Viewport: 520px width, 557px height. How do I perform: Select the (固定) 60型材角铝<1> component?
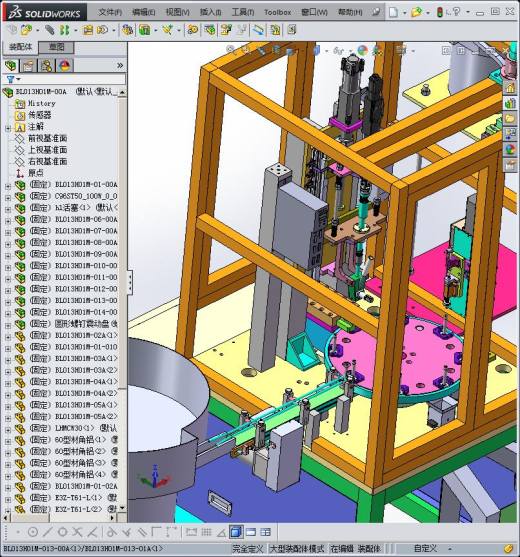[74, 440]
